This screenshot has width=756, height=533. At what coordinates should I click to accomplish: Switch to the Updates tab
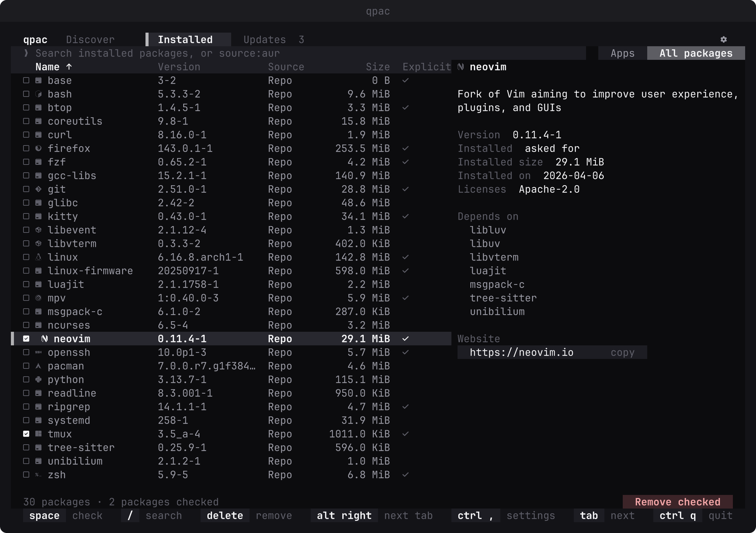(x=274, y=39)
